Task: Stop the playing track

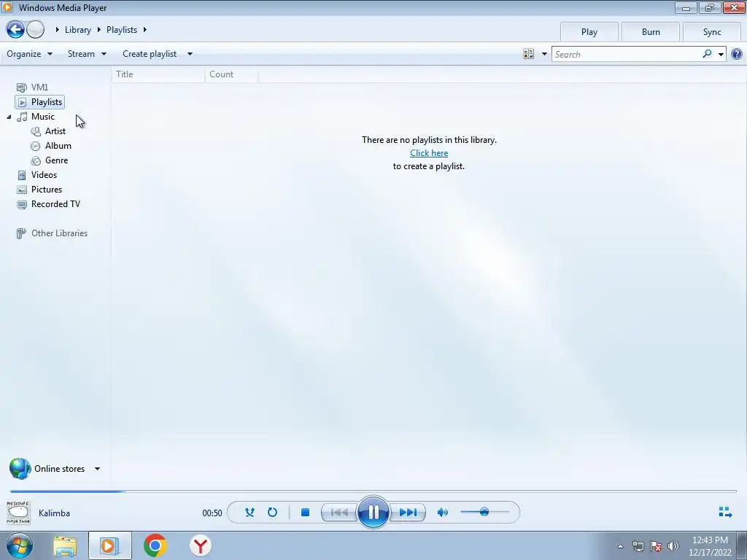Action: tap(306, 513)
